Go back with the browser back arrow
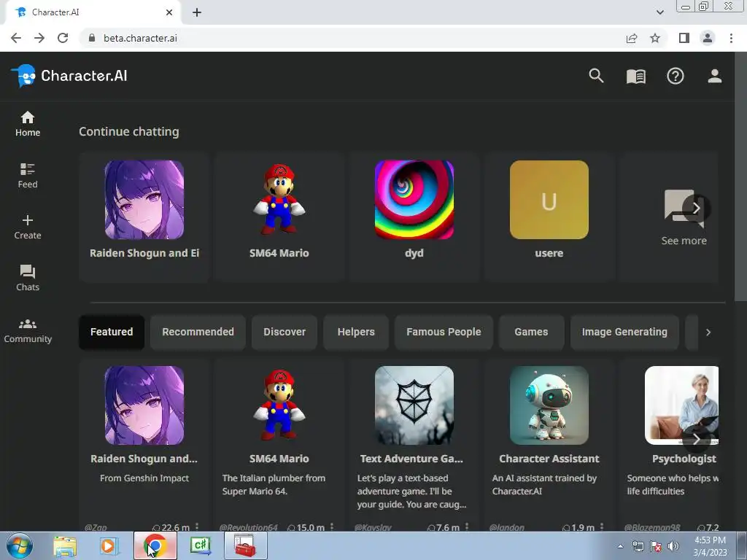The width and height of the screenshot is (747, 560). 16,38
